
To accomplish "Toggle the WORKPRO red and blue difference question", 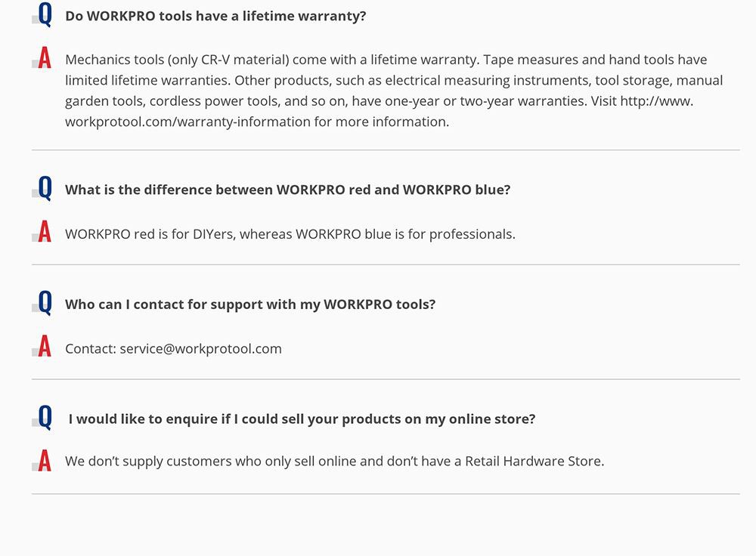I will (x=287, y=190).
